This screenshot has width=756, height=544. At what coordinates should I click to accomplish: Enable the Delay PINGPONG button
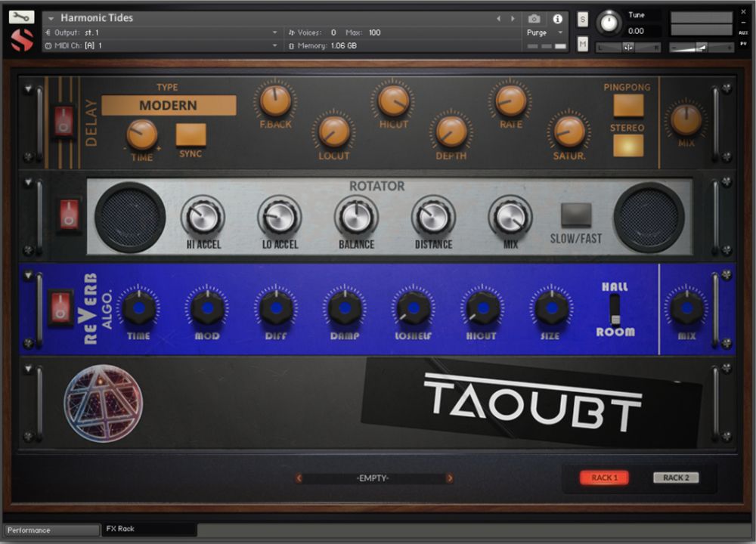tap(627, 105)
